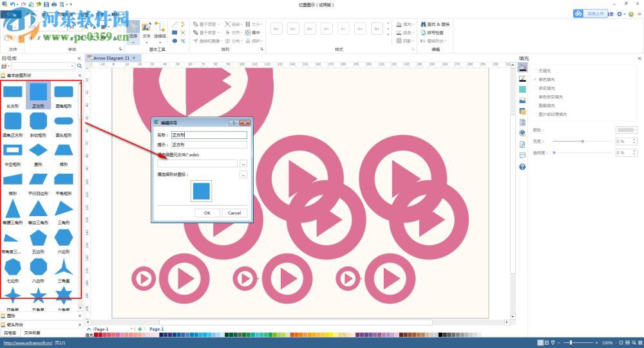
Task: Select 单色渐变填充 single-color gradient option
Action: point(550,97)
